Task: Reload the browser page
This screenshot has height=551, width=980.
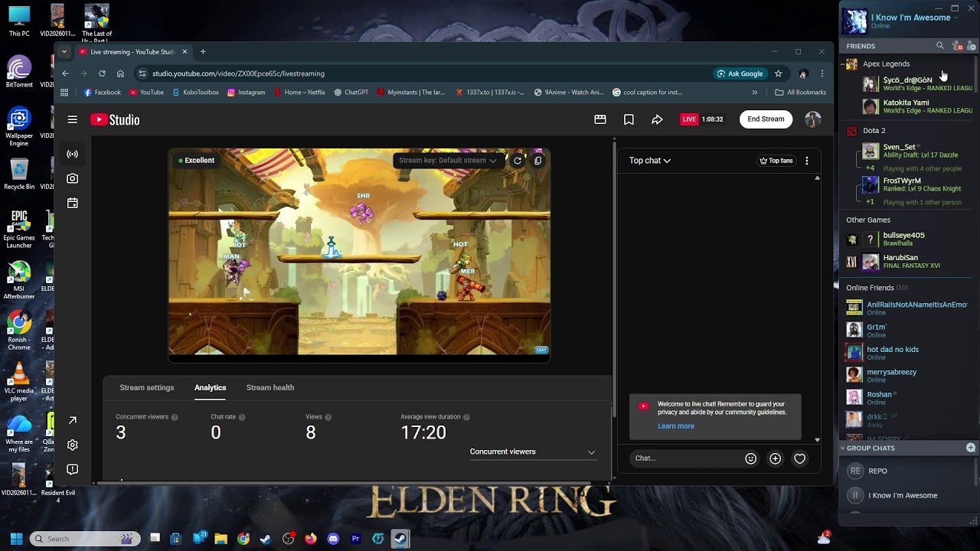Action: pos(102,73)
